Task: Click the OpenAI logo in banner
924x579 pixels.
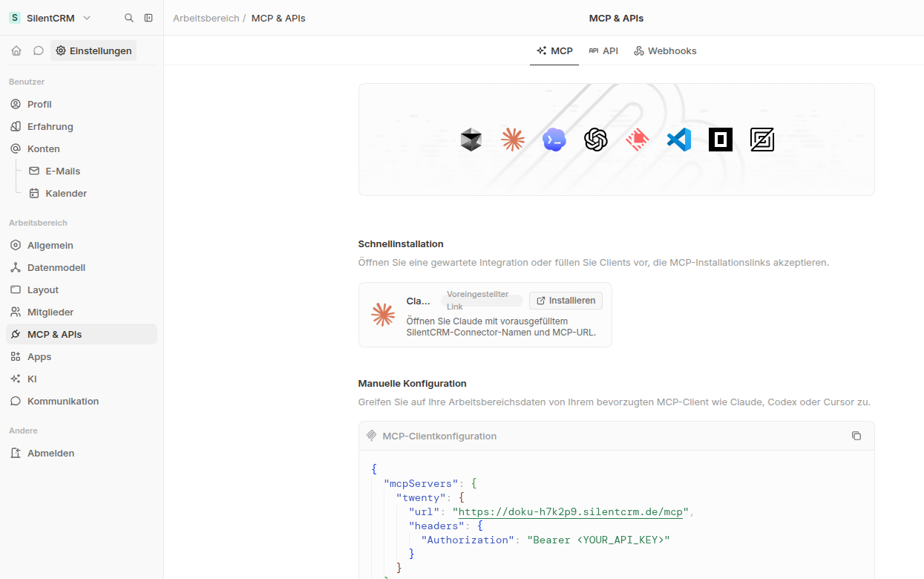Action: click(x=596, y=140)
